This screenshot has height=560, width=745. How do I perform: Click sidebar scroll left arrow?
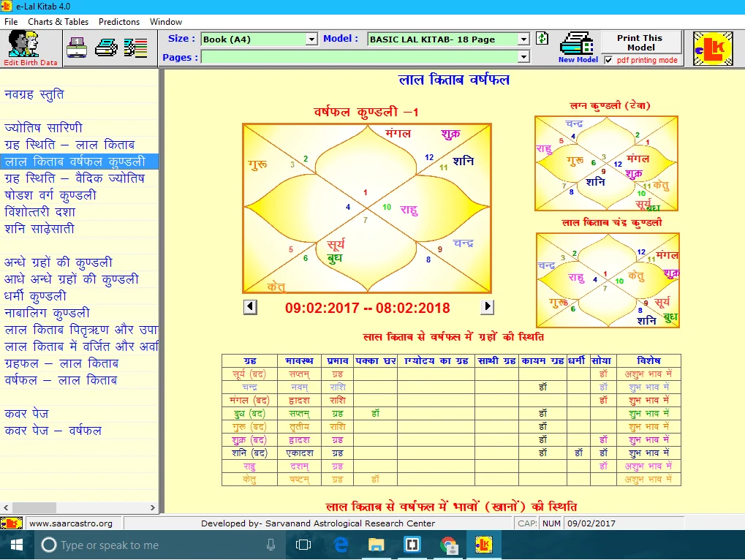(6, 507)
